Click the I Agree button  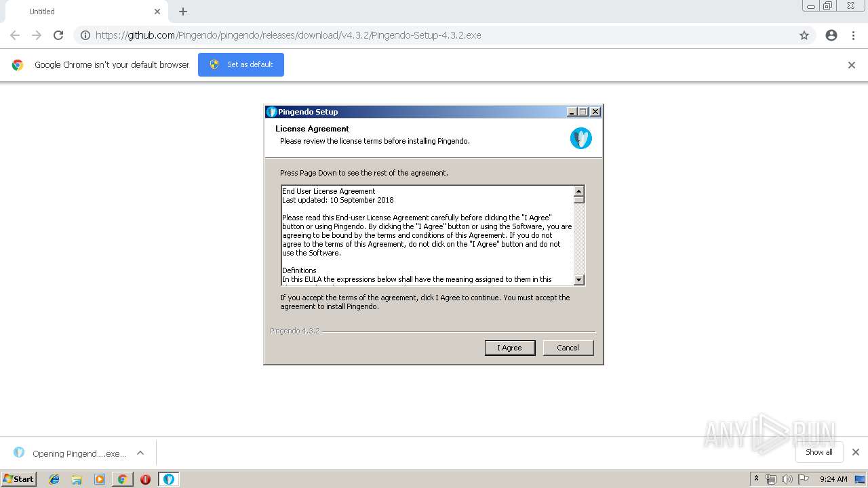(x=510, y=348)
